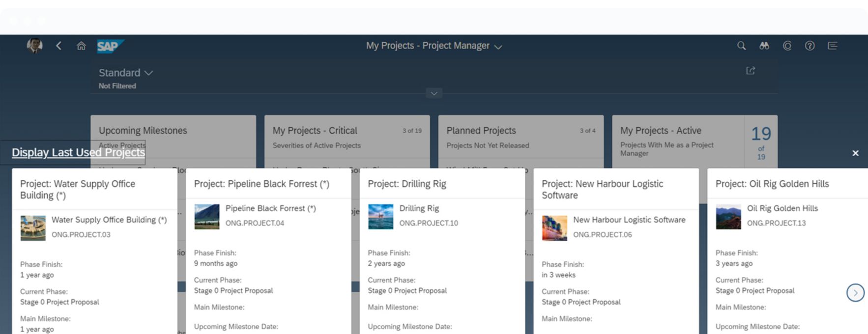Click the SAP logo
868x334 pixels.
[x=109, y=46]
